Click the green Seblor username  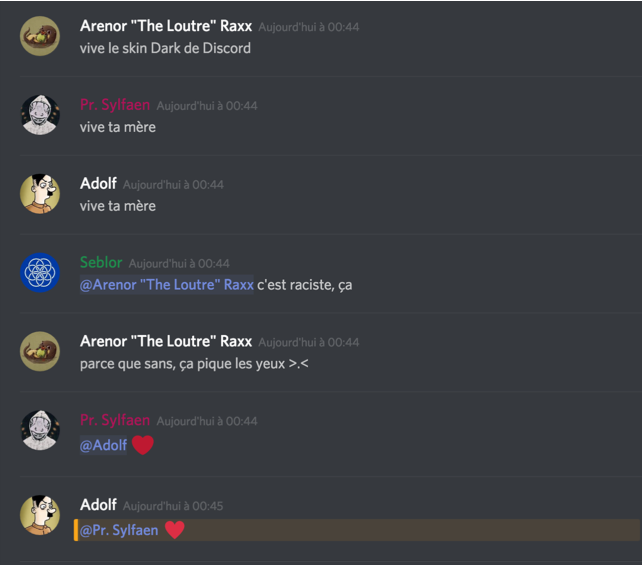(x=101, y=262)
